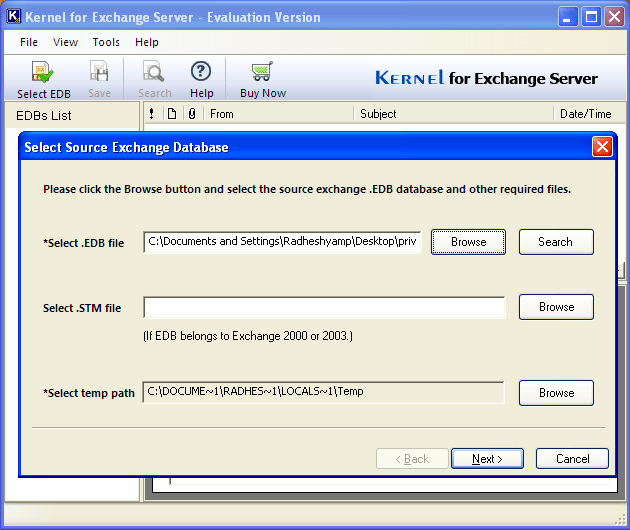This screenshot has height=530, width=630.
Task: Click 'Kernel for Exchange Server' banner logo
Action: pos(486,78)
